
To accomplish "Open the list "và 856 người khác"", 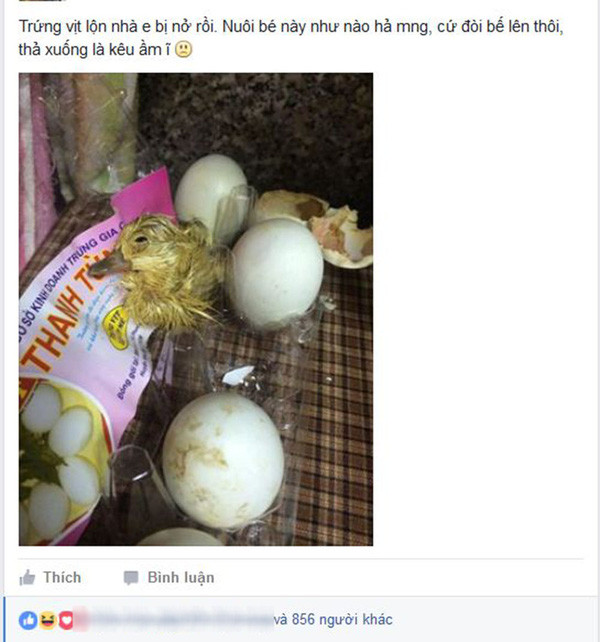I will (x=333, y=619).
